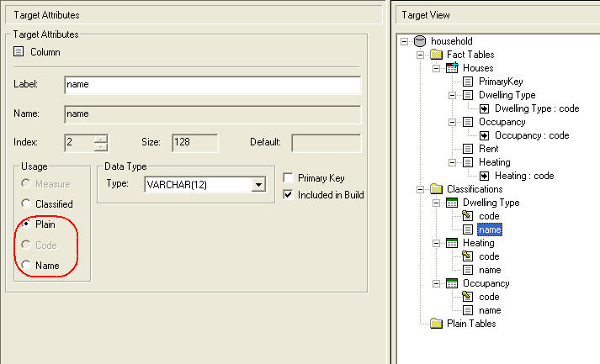Collapse the Houses table node

[437, 68]
